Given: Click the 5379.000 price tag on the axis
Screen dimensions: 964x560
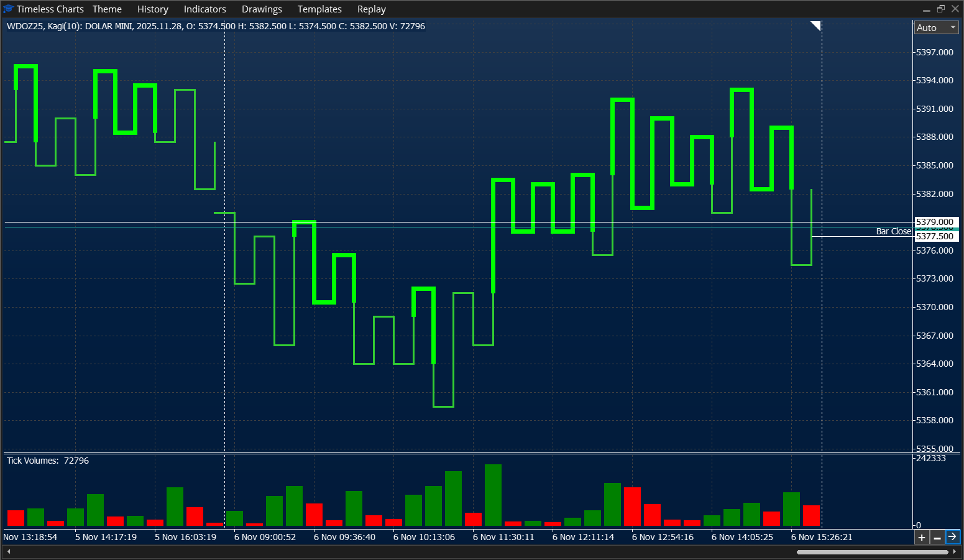Looking at the screenshot, I should pos(934,221).
